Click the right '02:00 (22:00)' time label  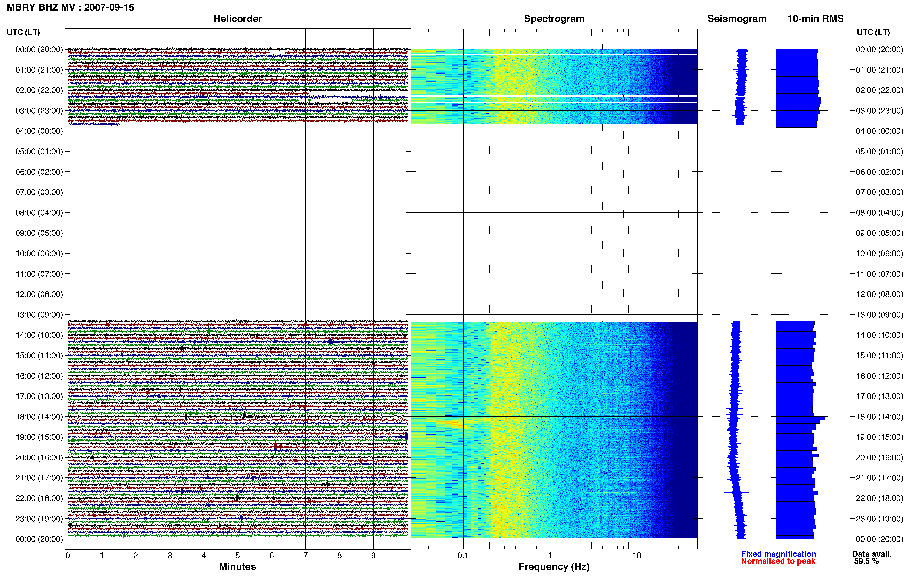879,90
